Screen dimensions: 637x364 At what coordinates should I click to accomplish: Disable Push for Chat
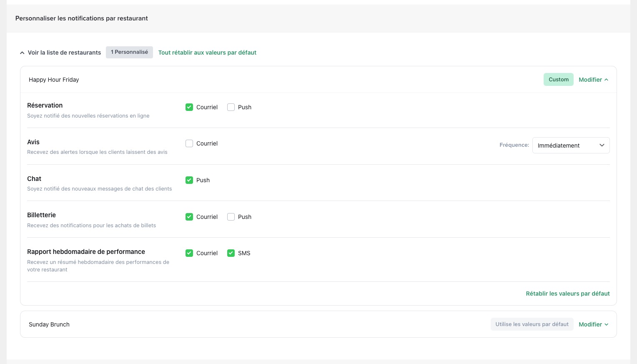[189, 180]
